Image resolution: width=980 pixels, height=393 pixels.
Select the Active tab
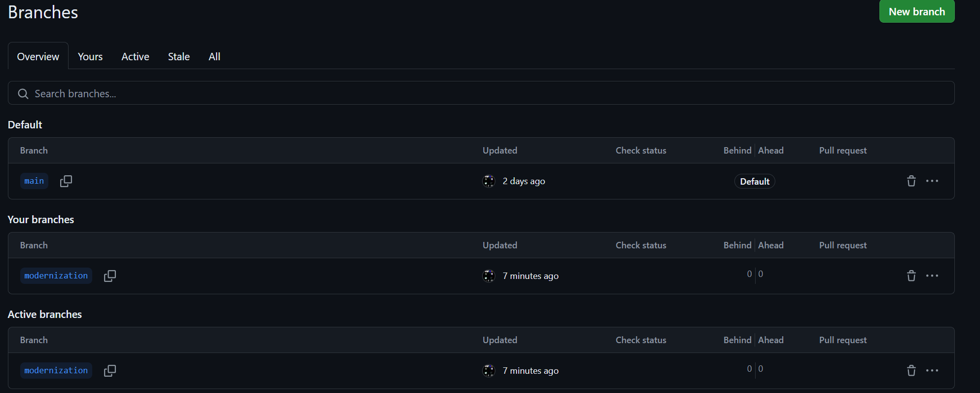coord(136,57)
